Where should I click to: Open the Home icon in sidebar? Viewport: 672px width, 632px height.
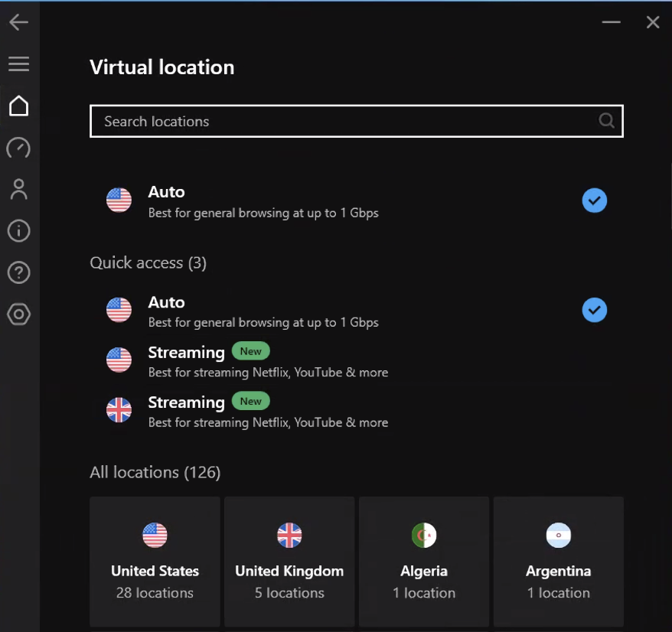click(19, 106)
